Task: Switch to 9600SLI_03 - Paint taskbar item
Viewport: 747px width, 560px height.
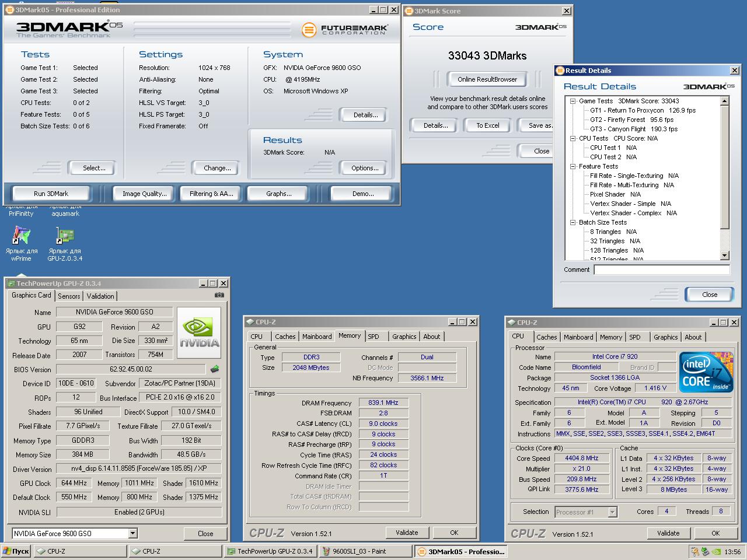Action: point(365,551)
